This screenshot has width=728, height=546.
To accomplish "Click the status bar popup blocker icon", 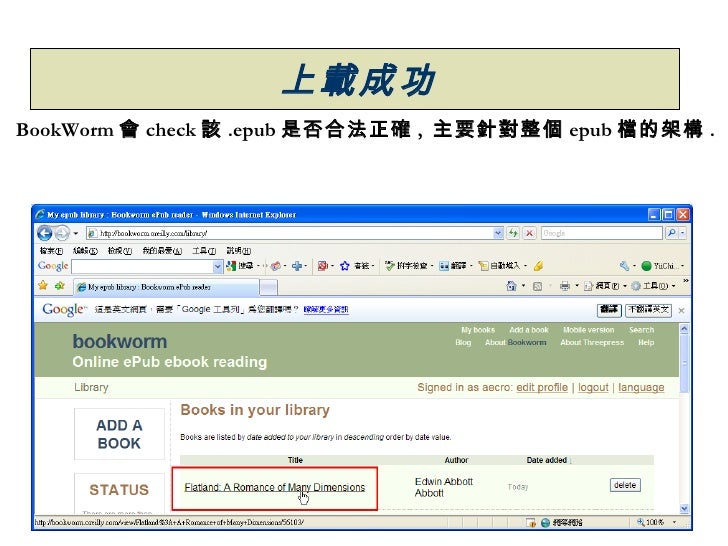I will (531, 523).
